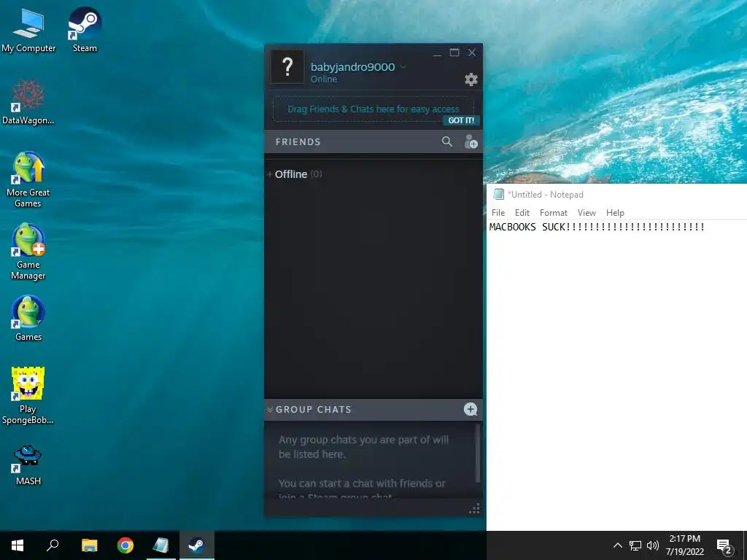Select MASH desktop shortcut
This screenshot has width=747, height=560.
coord(28,464)
